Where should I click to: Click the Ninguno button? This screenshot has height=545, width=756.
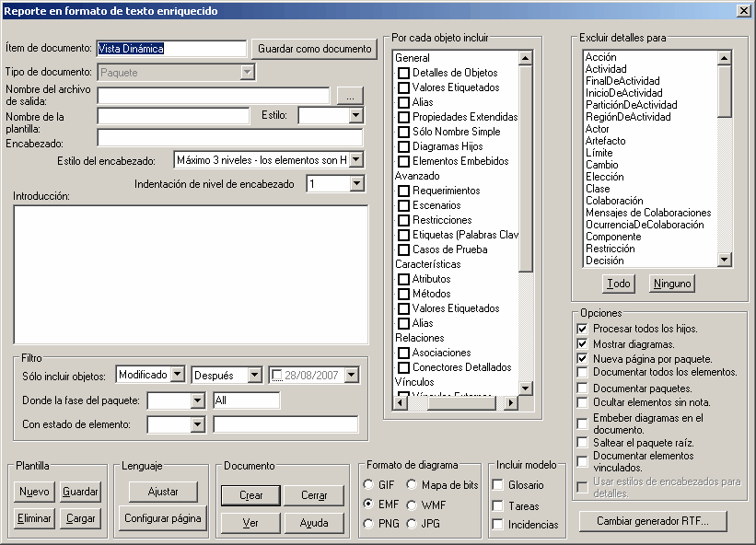(672, 284)
